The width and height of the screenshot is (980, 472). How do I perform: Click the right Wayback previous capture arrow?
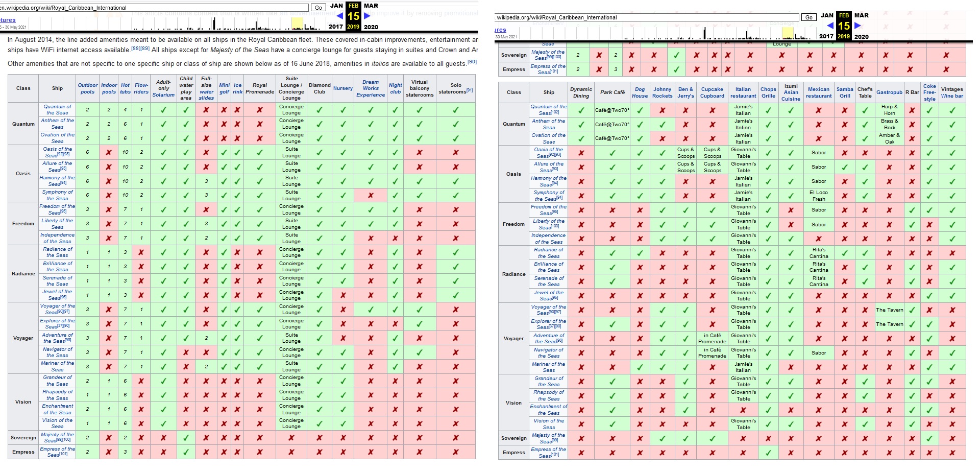[830, 26]
